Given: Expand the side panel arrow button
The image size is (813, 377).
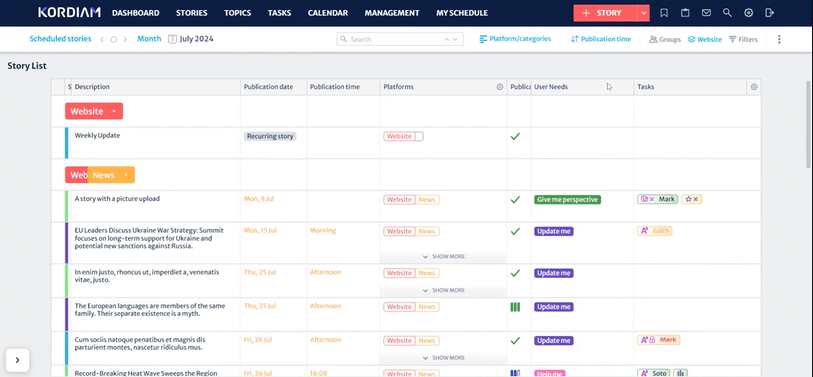Looking at the screenshot, I should [x=17, y=360].
